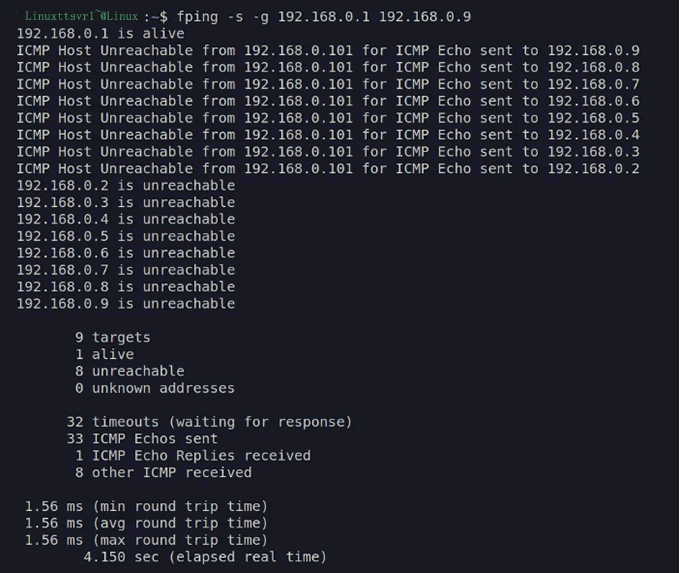Click the username@Linux prompt label
This screenshot has height=573, width=680.
point(82,17)
